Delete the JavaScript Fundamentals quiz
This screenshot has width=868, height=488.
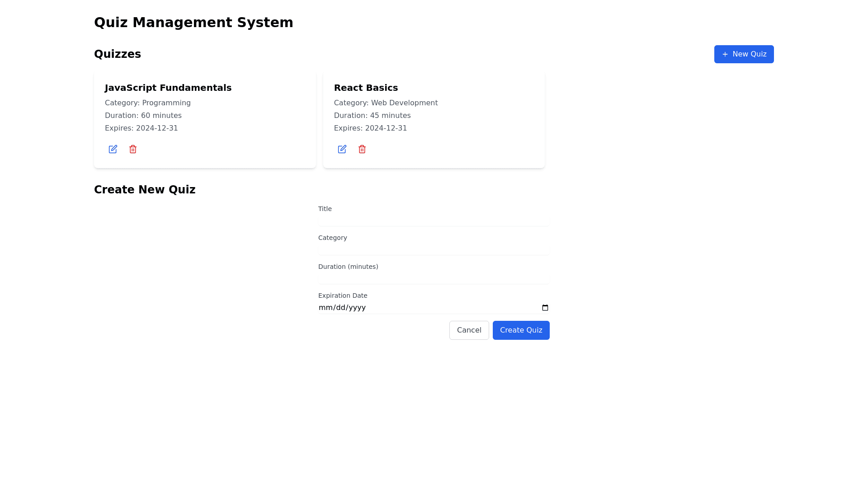(x=132, y=149)
